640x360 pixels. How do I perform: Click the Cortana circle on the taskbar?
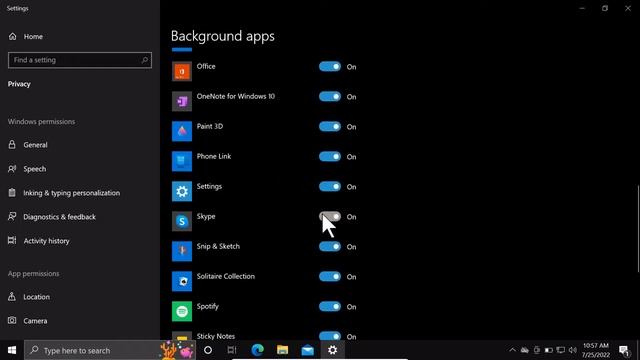(208, 350)
